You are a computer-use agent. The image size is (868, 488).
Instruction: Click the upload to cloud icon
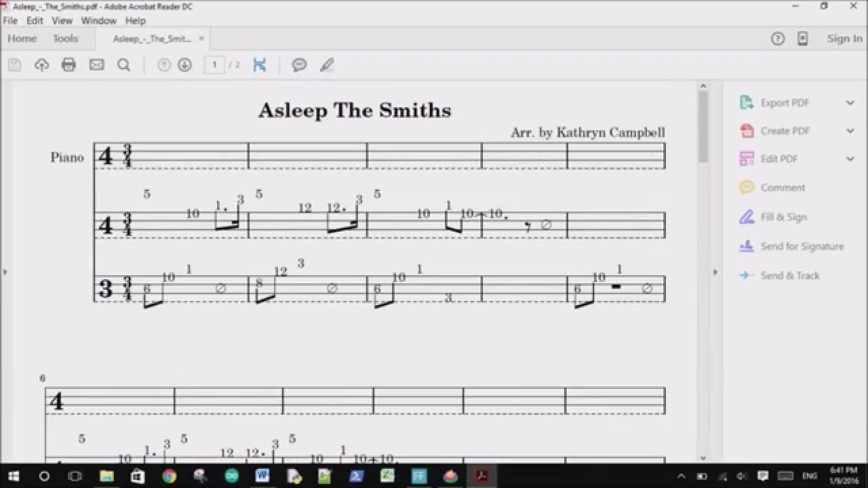[x=41, y=65]
